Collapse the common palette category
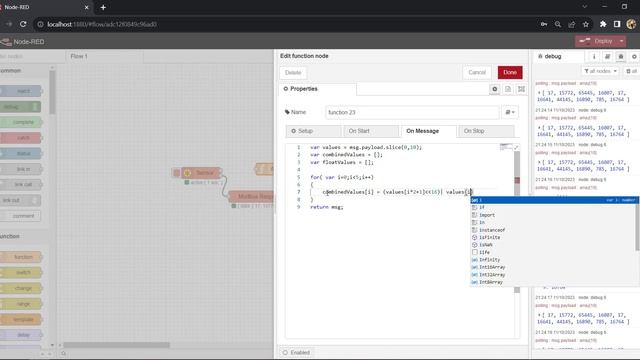 (24, 71)
